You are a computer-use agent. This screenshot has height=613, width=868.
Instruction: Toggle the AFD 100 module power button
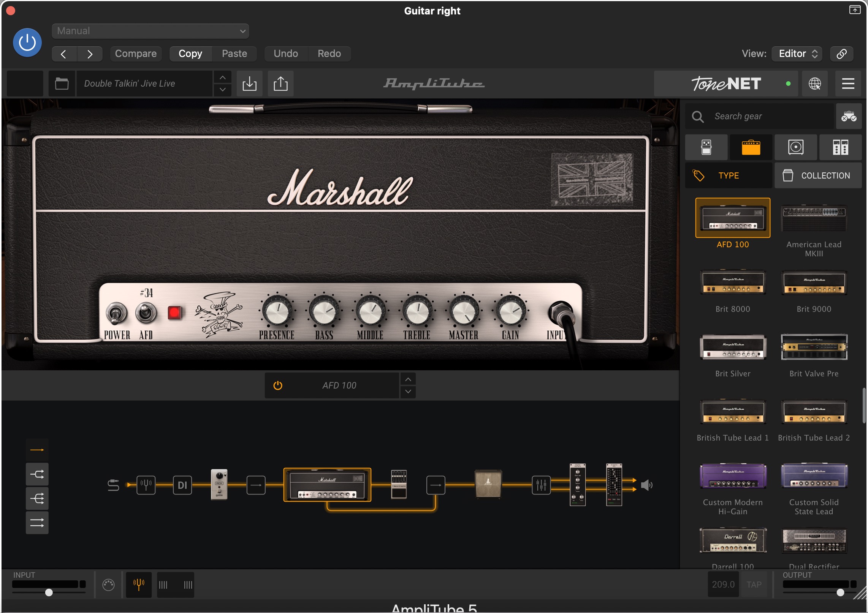click(x=278, y=385)
